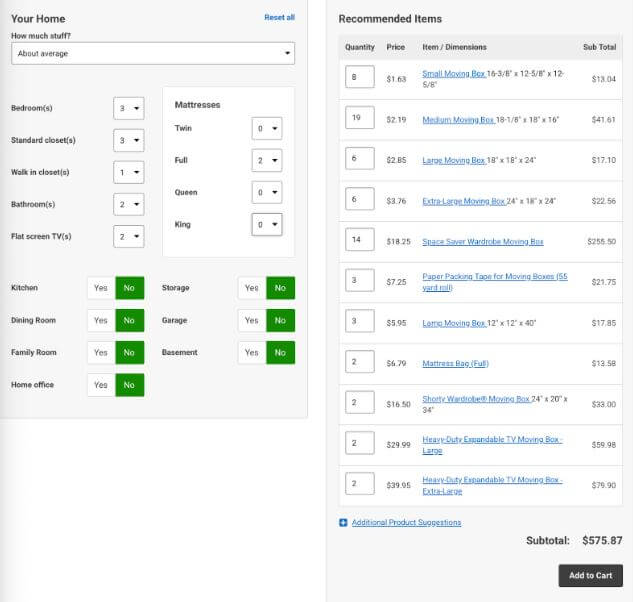This screenshot has height=602, width=633.
Task: Open Space Saver Wardrobe Moving Box link
Action: [482, 242]
